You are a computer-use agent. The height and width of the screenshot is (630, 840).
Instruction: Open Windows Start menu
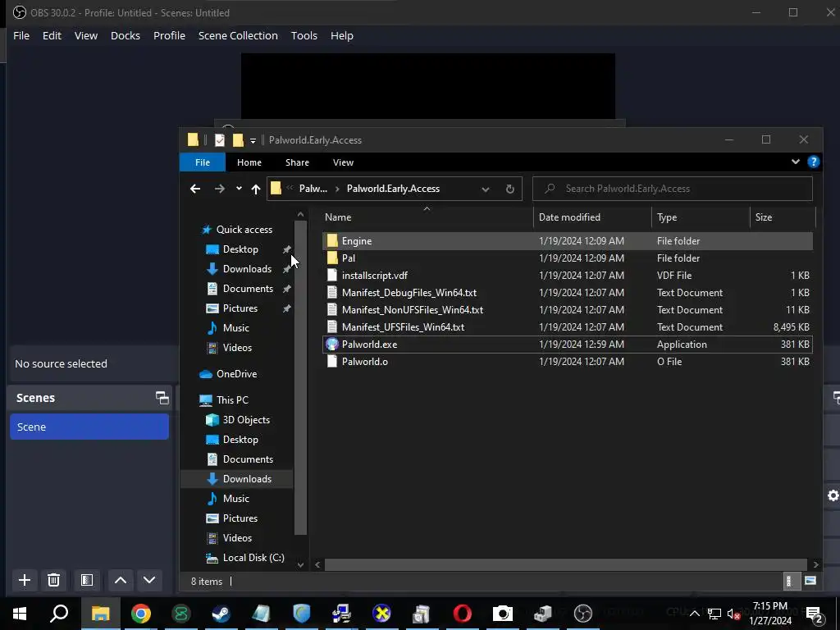pyautogui.click(x=20, y=614)
